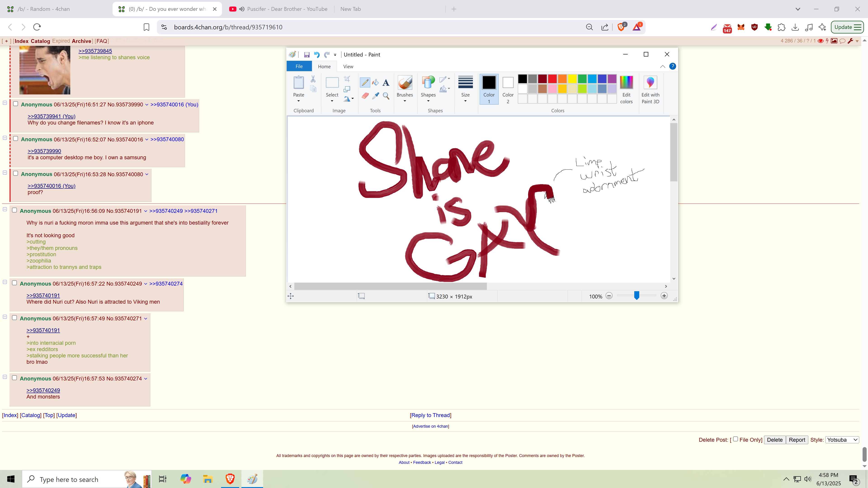Select the Eraser tool in Paint
The image size is (868, 488).
pyautogui.click(x=365, y=96)
